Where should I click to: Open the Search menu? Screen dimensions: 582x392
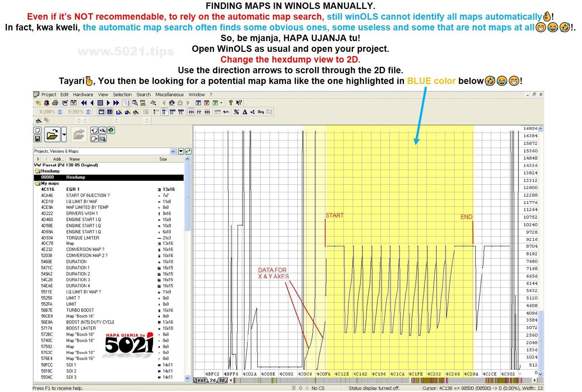(143, 95)
